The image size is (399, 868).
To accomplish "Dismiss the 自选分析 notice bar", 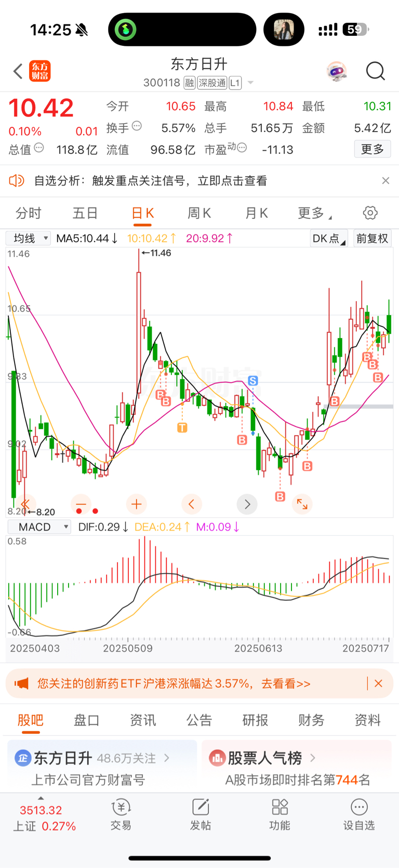I will pyautogui.click(x=385, y=180).
